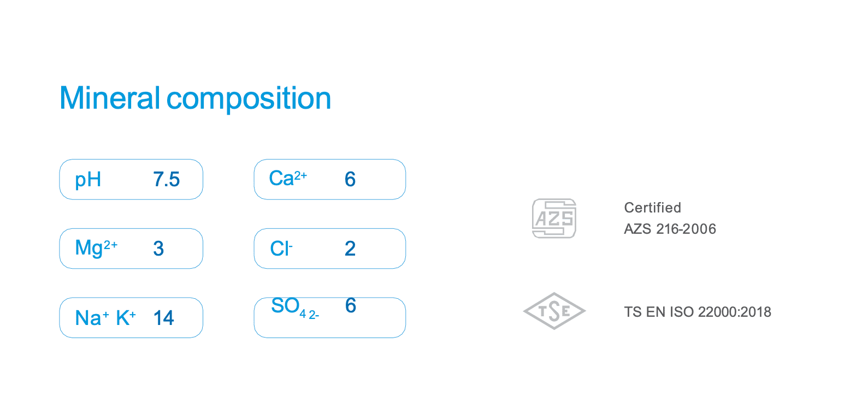Click the 7.5 pH value
This screenshot has height=408, width=868.
[166, 180]
